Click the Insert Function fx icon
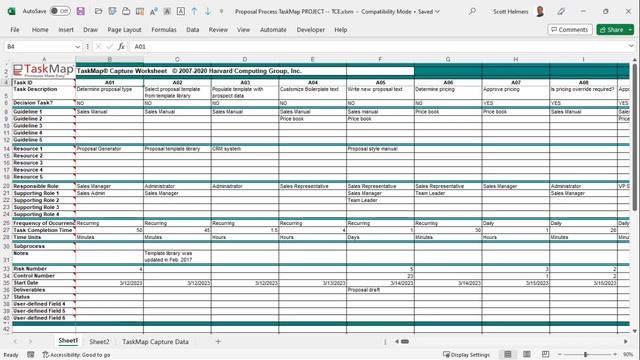Screen dimensions: 640x360 coord(121,47)
